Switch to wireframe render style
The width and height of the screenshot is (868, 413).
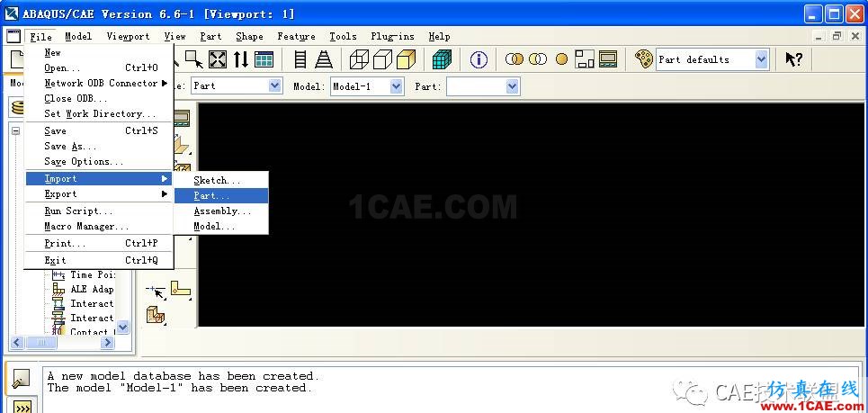click(x=359, y=59)
